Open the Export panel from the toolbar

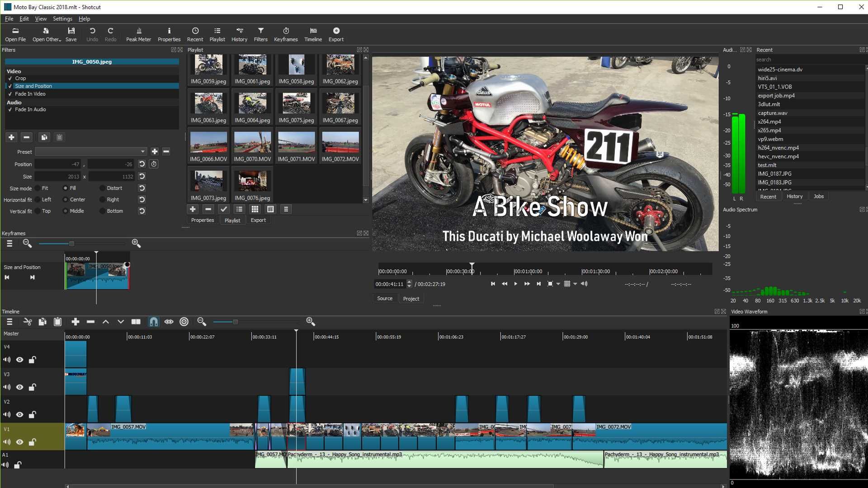pyautogui.click(x=336, y=34)
